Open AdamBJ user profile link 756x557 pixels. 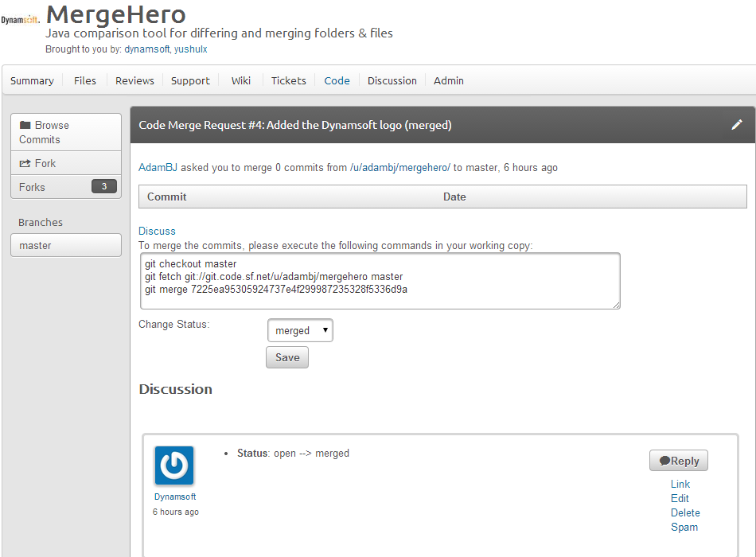coord(158,168)
